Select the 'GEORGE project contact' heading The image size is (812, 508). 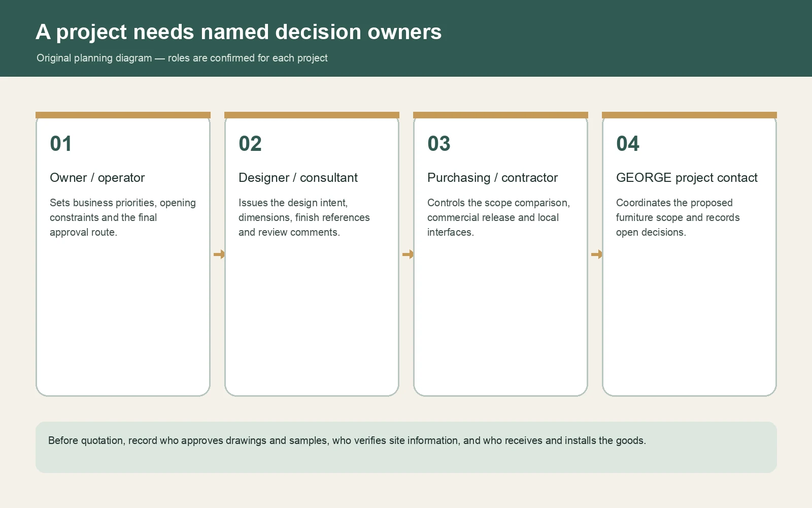tap(687, 178)
